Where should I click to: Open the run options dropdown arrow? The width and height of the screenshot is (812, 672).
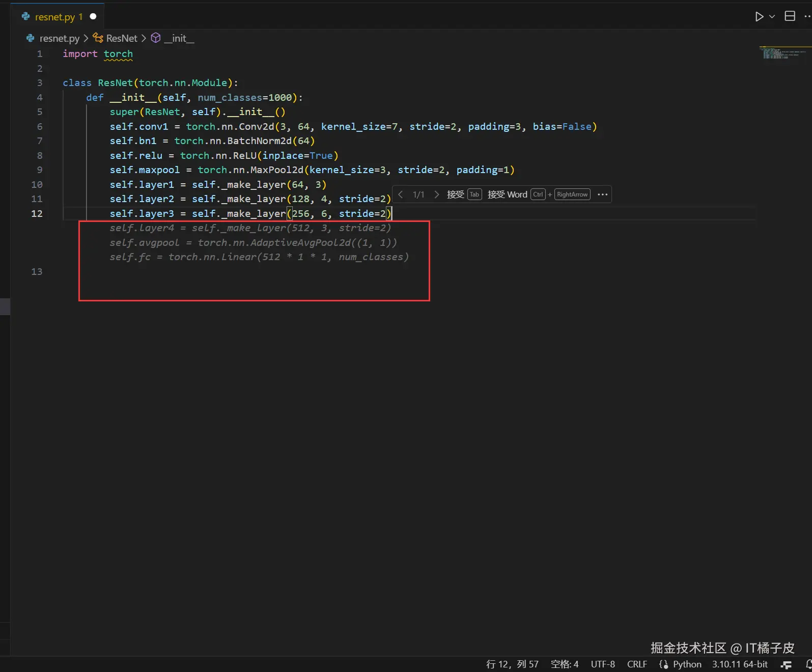pyautogui.click(x=772, y=17)
